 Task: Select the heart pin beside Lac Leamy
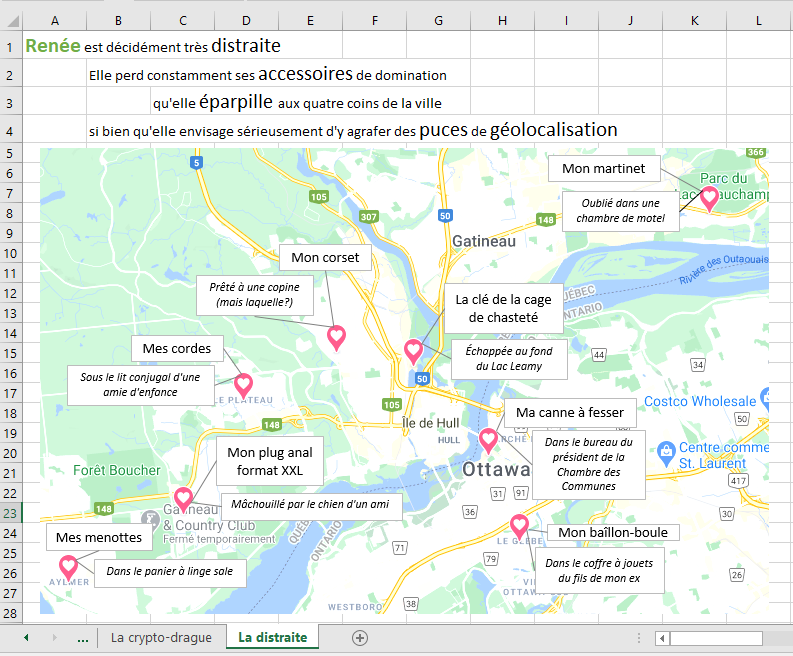[413, 350]
